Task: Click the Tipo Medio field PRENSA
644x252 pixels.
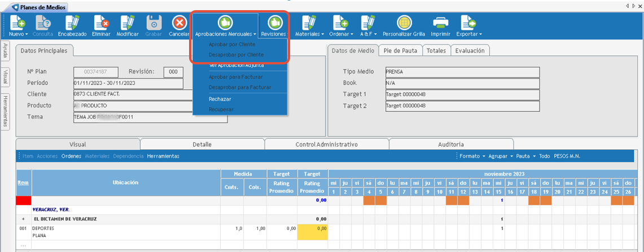Action: [x=462, y=72]
